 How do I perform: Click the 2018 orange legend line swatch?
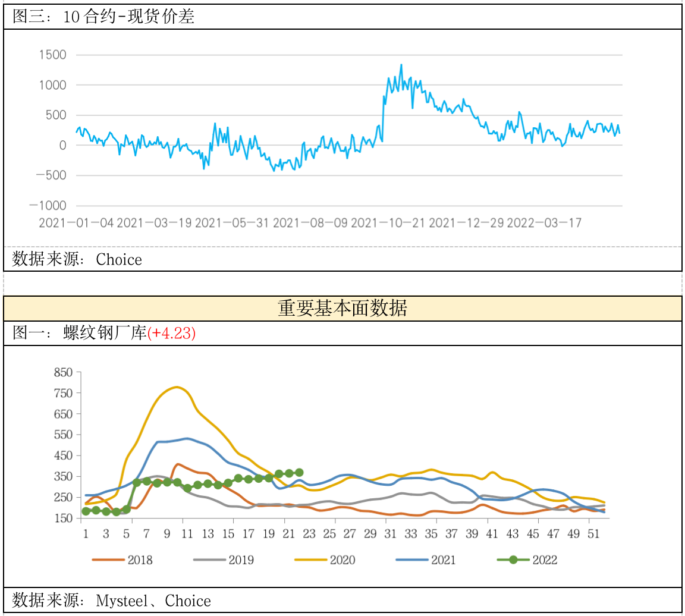[x=108, y=560]
